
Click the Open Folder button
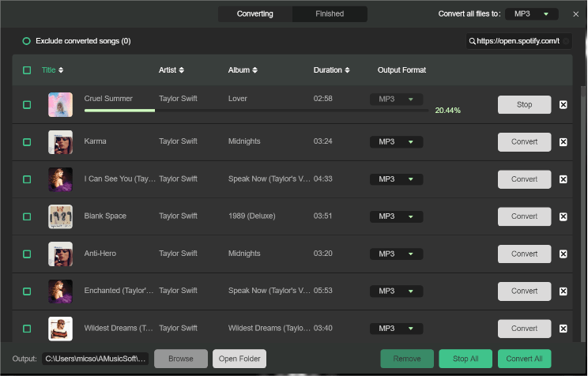pyautogui.click(x=239, y=359)
